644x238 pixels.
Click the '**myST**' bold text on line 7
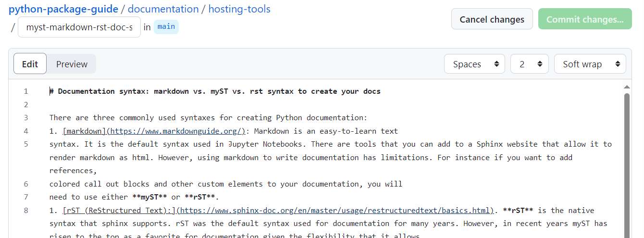150,197
